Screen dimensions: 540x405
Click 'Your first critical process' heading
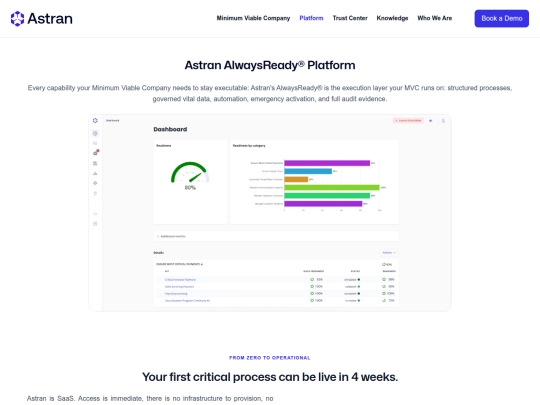coord(270,377)
